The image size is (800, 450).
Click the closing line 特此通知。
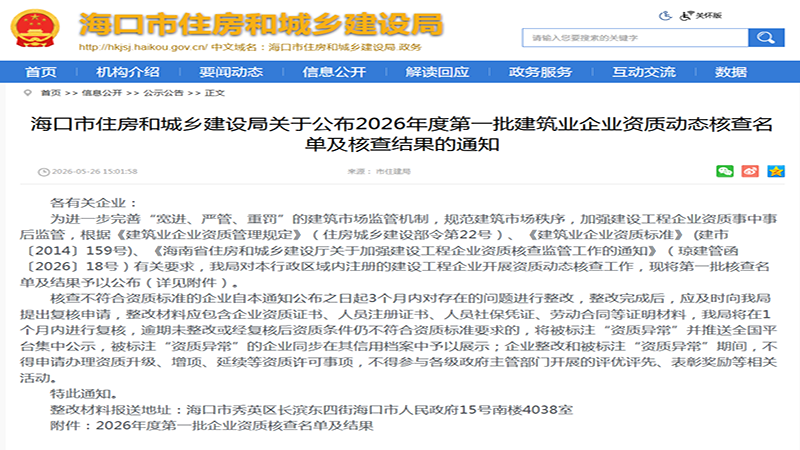84,394
